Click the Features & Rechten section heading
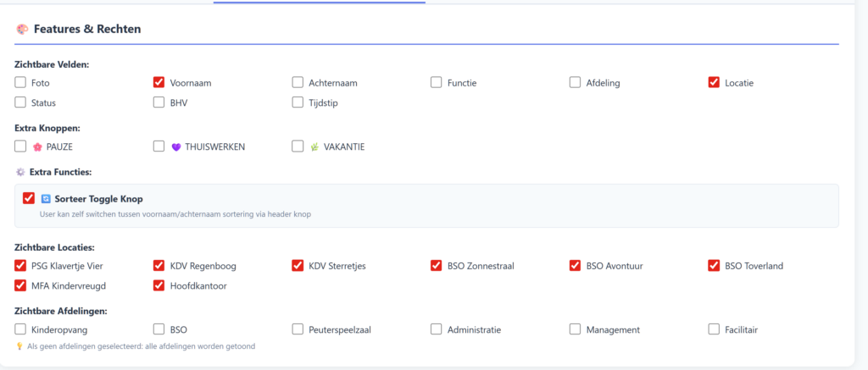The width and height of the screenshot is (868, 370). 86,29
